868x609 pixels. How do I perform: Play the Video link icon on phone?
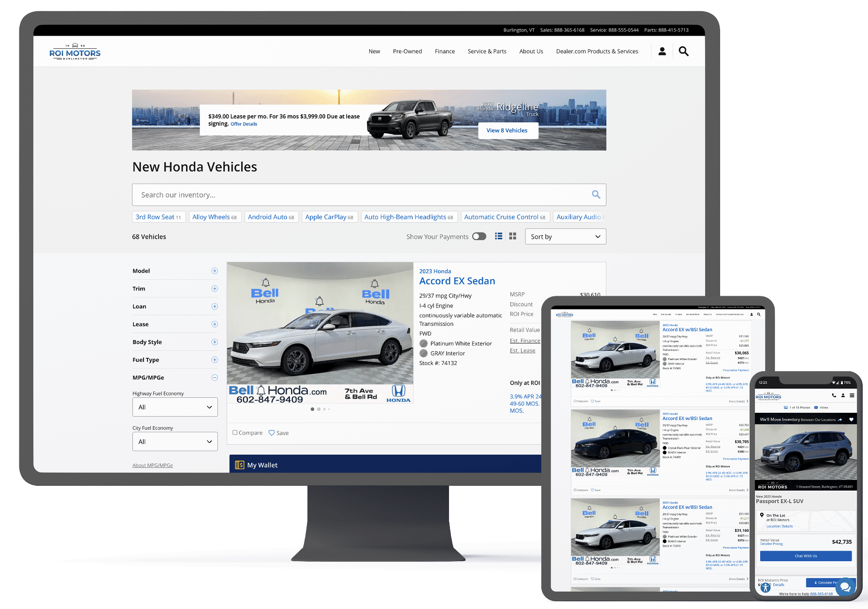tap(816, 407)
